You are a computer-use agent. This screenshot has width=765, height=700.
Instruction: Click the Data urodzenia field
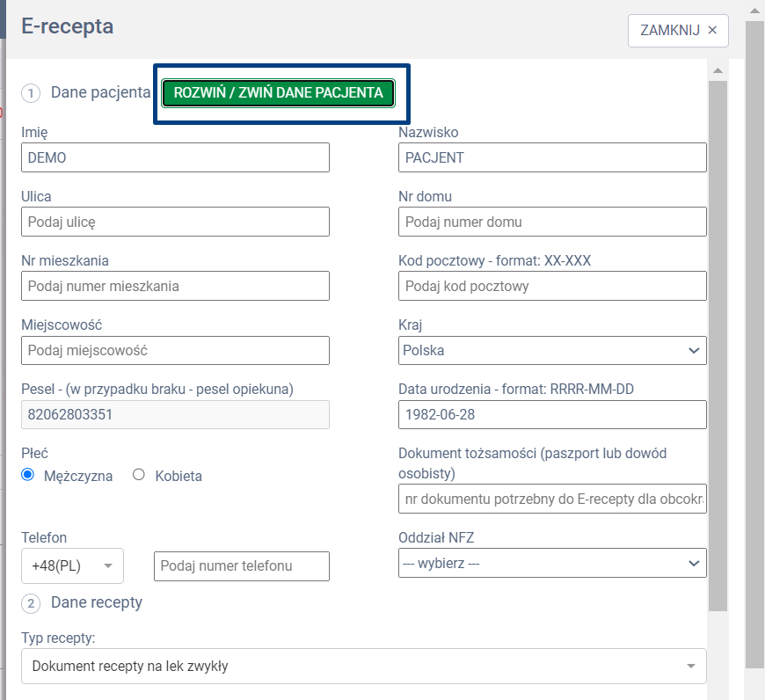[x=552, y=414]
